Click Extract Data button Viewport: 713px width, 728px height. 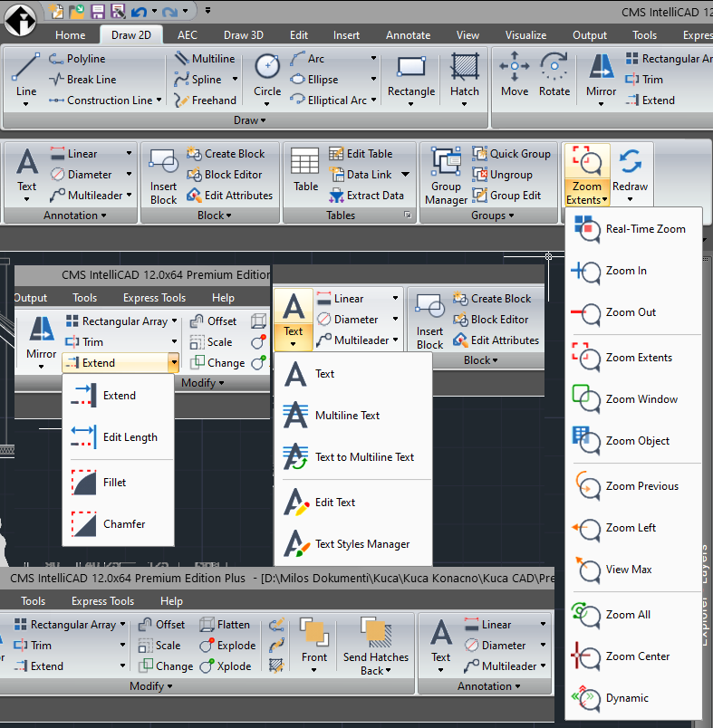coord(367,196)
